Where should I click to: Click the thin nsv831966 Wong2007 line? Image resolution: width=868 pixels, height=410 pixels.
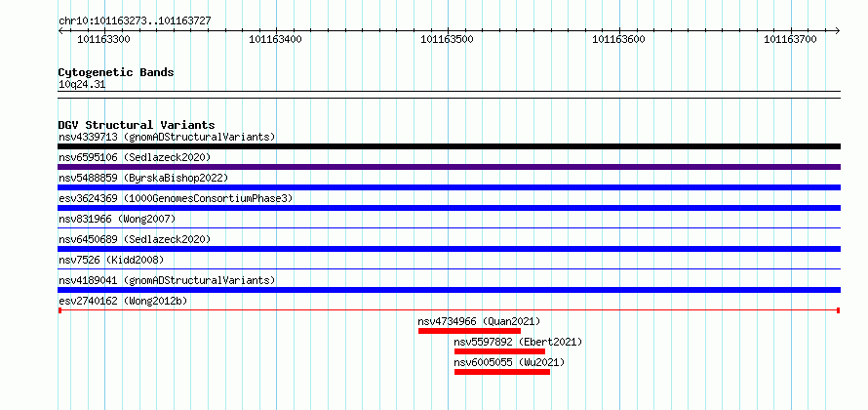click(449, 227)
